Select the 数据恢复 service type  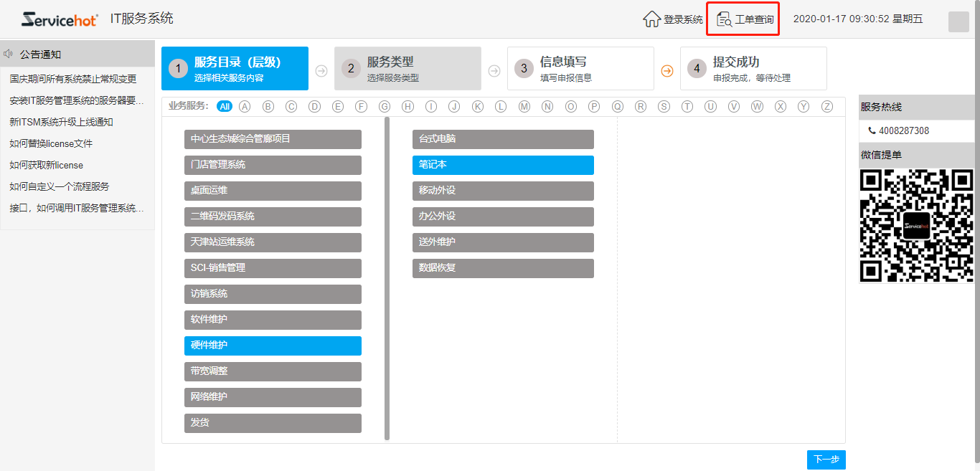(503, 268)
